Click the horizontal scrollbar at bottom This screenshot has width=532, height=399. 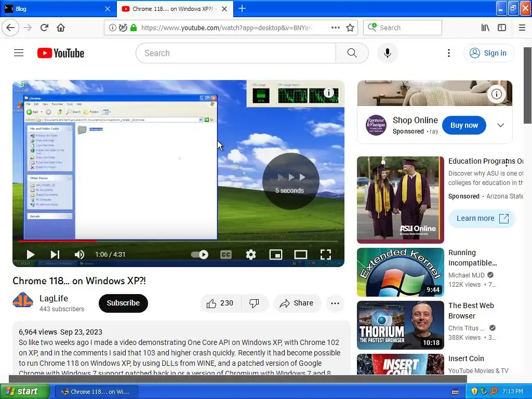[x=238, y=379]
